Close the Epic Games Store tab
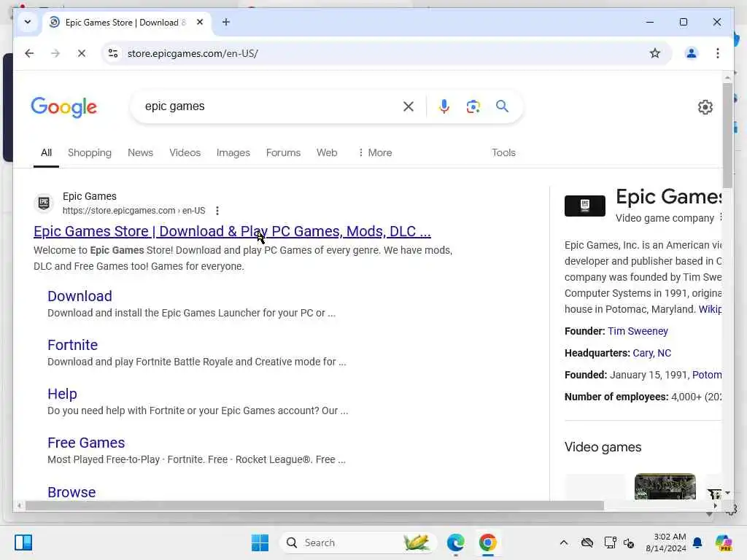 (200, 22)
